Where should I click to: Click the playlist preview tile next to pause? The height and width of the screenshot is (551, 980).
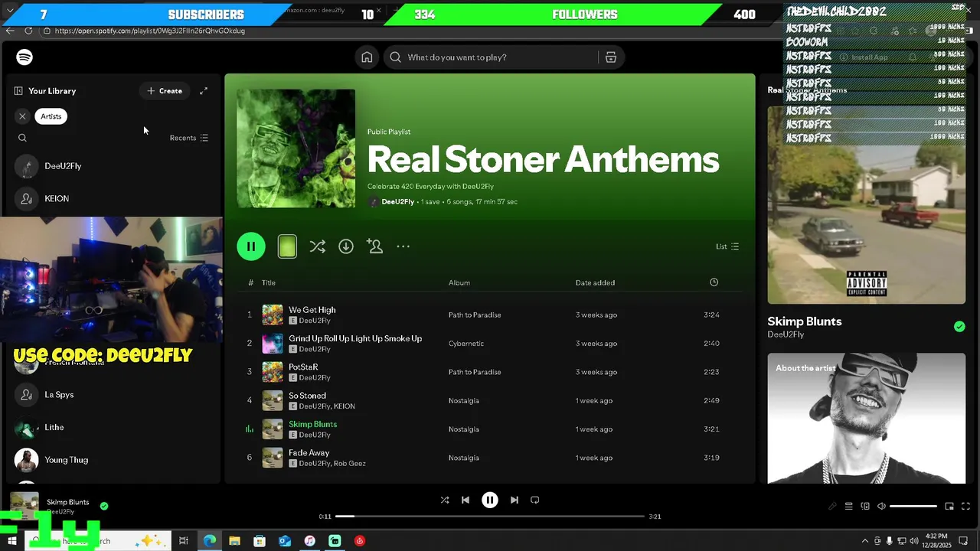[287, 246]
